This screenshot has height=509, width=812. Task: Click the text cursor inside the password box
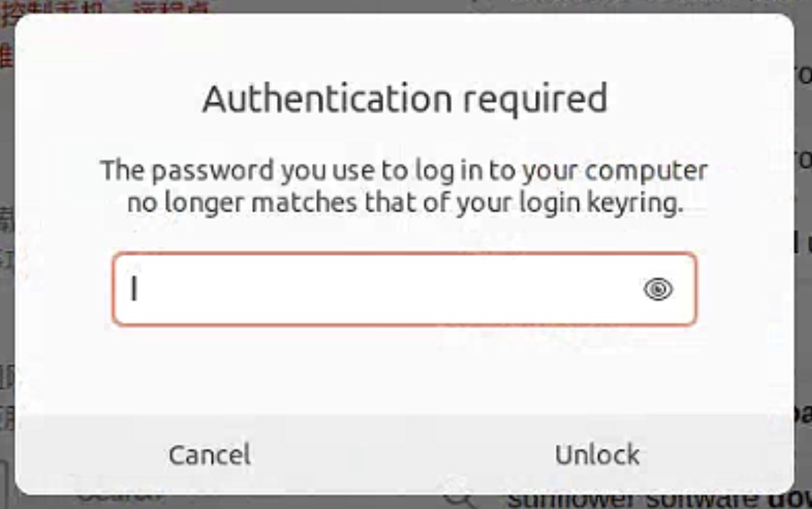[134, 289]
